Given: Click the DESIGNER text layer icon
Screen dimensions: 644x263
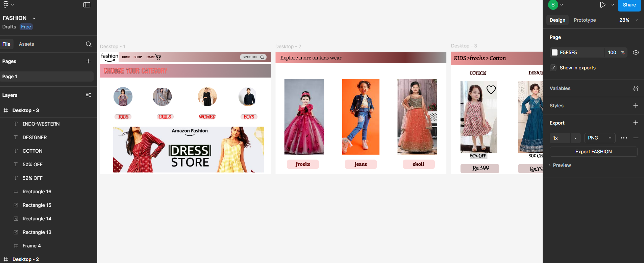Looking at the screenshot, I should 16,137.
